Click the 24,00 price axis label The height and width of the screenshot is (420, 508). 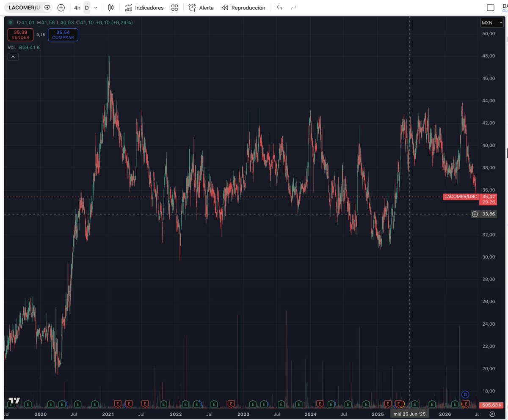point(489,324)
